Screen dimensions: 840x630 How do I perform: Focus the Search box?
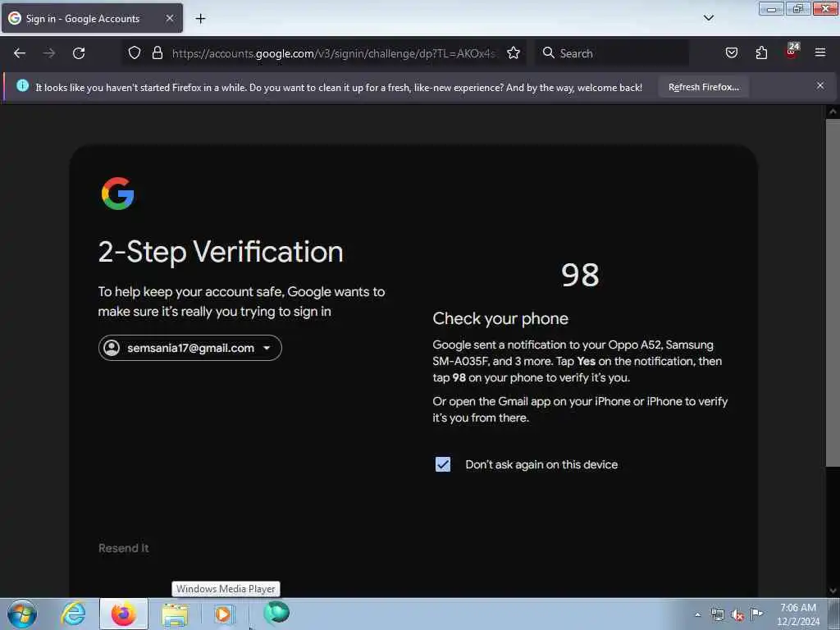pos(612,53)
